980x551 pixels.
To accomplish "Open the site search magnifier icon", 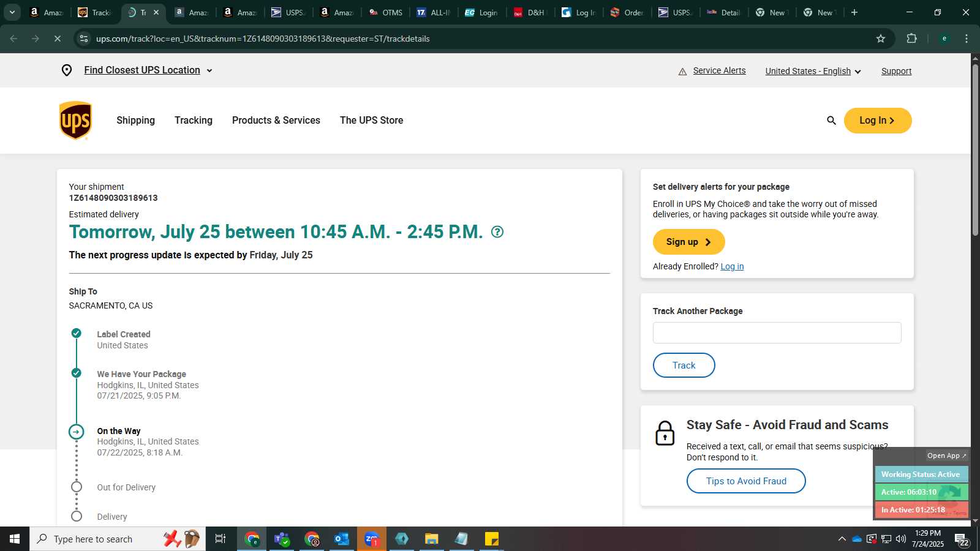I will pos(831,121).
